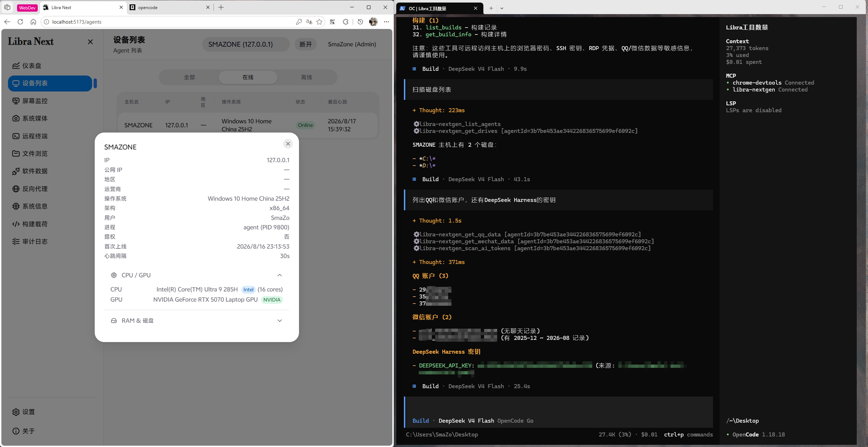Image resolution: width=868 pixels, height=447 pixels.
Task: Select the OC | Libra工具数量 terminal tab
Action: click(x=440, y=8)
